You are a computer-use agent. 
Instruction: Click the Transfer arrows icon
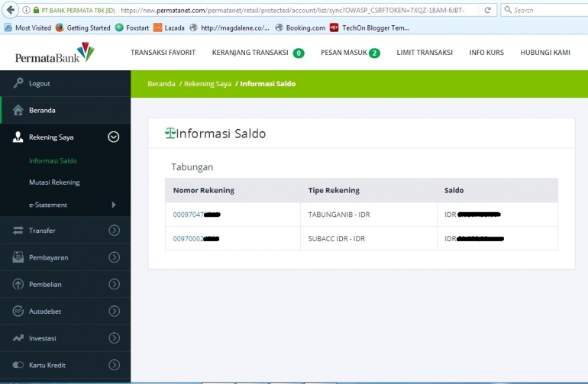tap(18, 231)
